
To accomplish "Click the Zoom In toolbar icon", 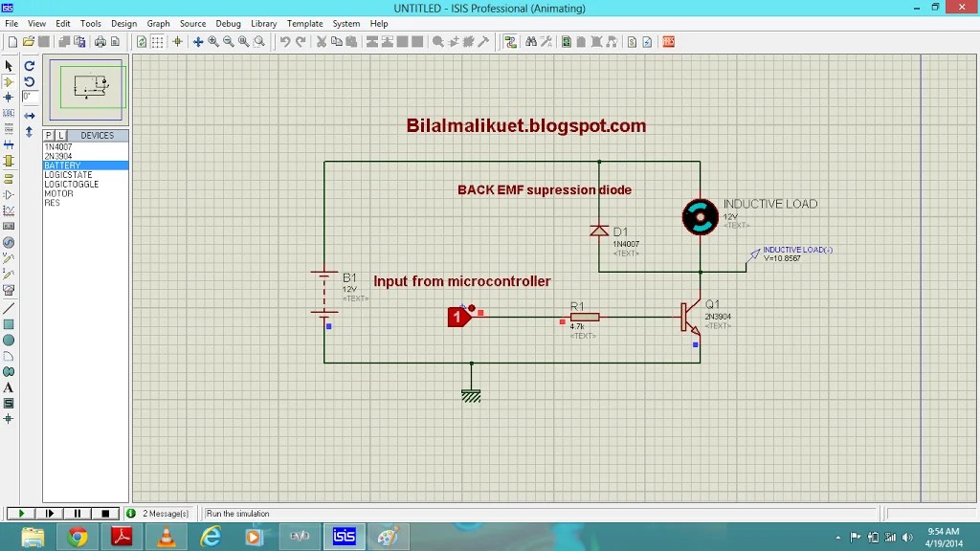I will point(212,41).
